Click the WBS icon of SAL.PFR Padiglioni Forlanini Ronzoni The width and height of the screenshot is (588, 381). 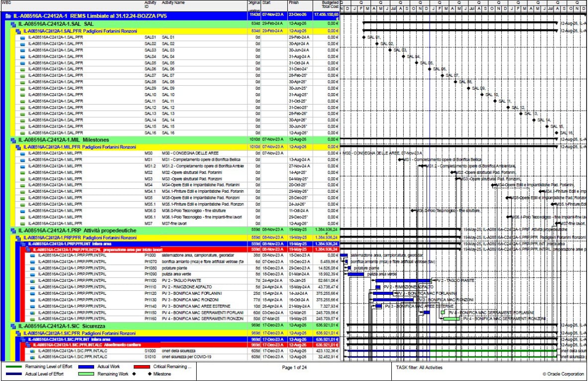pyautogui.click(x=18, y=31)
